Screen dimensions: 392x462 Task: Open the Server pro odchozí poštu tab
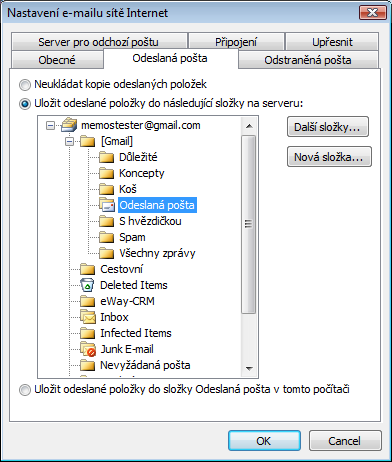pos(99,42)
